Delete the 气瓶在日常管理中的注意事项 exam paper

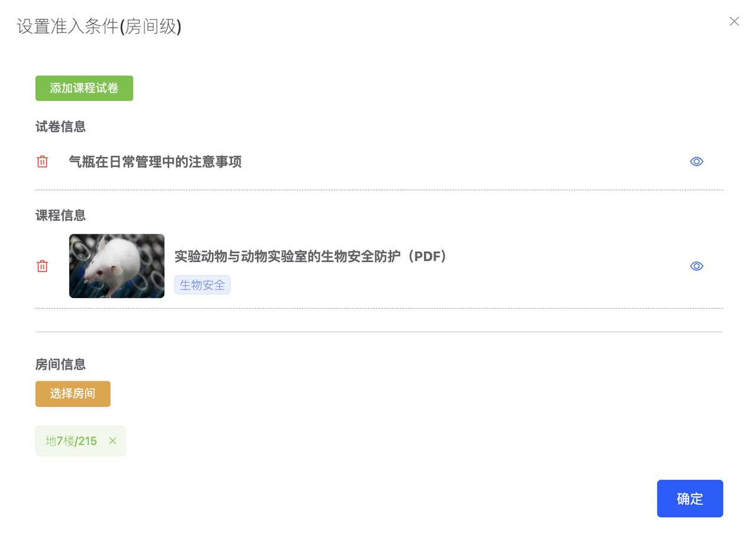click(x=43, y=162)
